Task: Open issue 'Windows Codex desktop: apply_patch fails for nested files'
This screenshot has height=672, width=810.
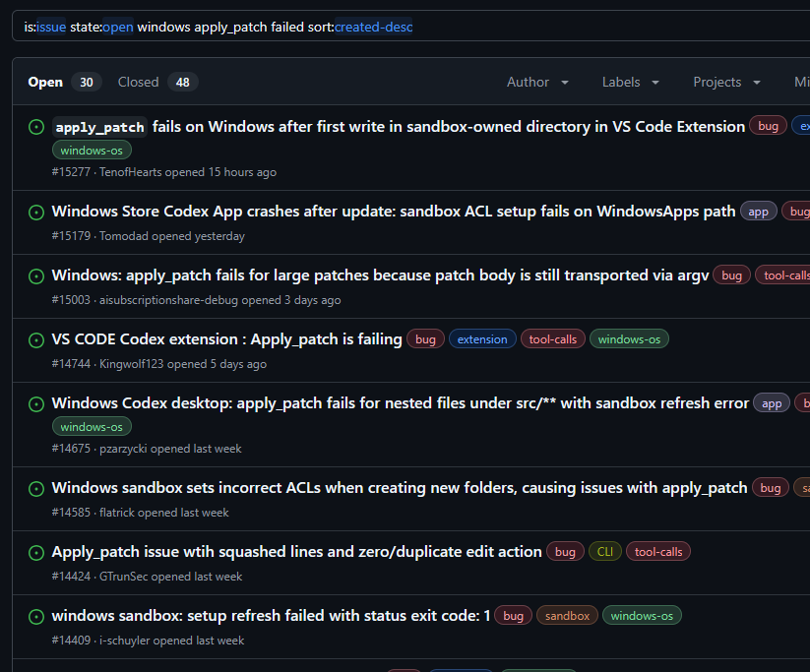Action: point(400,402)
